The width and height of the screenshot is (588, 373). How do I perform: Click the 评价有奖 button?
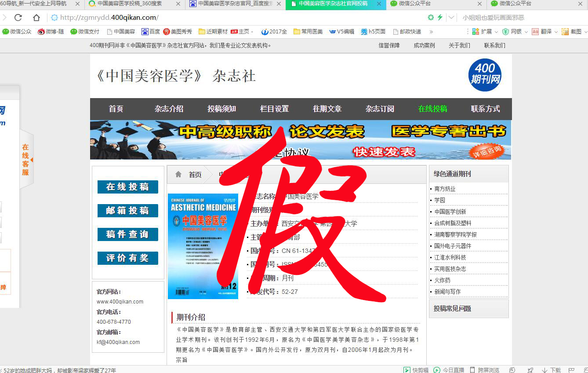(127, 258)
